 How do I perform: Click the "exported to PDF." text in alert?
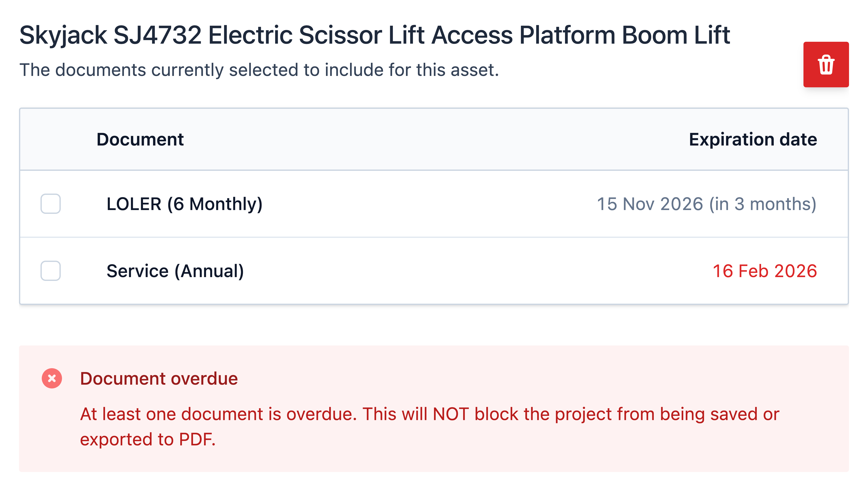click(148, 439)
